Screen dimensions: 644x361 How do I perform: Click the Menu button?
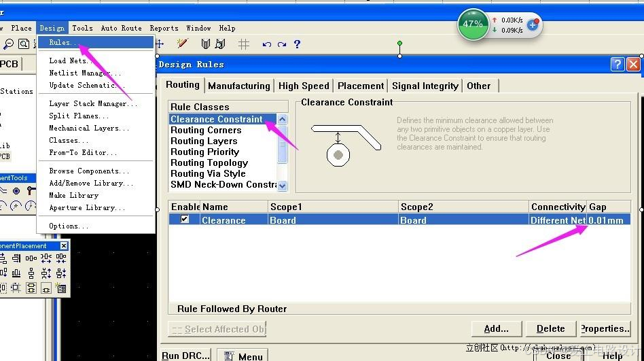coord(243,356)
